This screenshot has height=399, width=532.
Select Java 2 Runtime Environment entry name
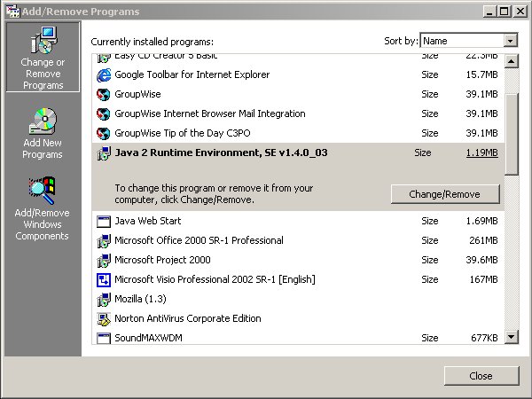(221, 153)
